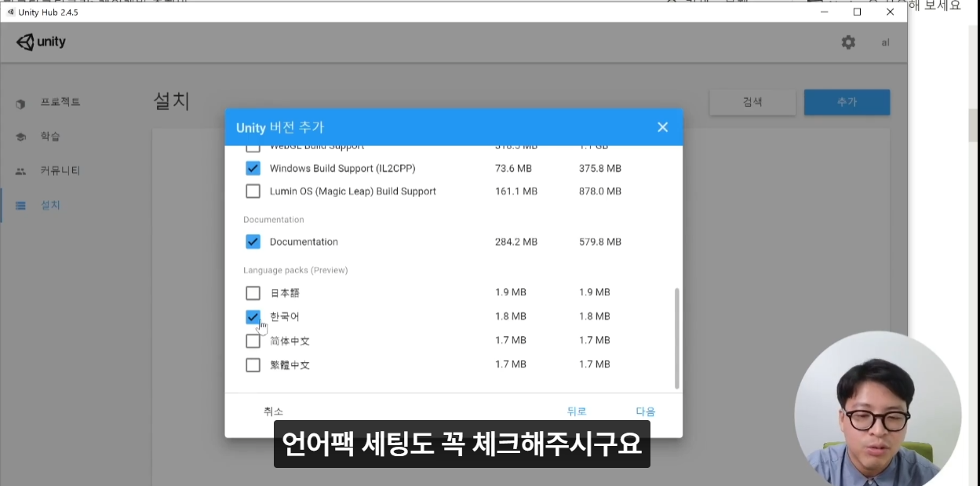Click the 검색 button
Screen dimensions: 980x486
coord(752,102)
